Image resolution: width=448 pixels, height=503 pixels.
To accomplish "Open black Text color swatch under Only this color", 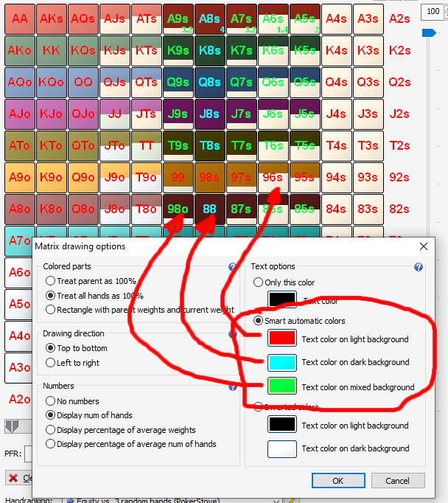I will click(x=282, y=299).
